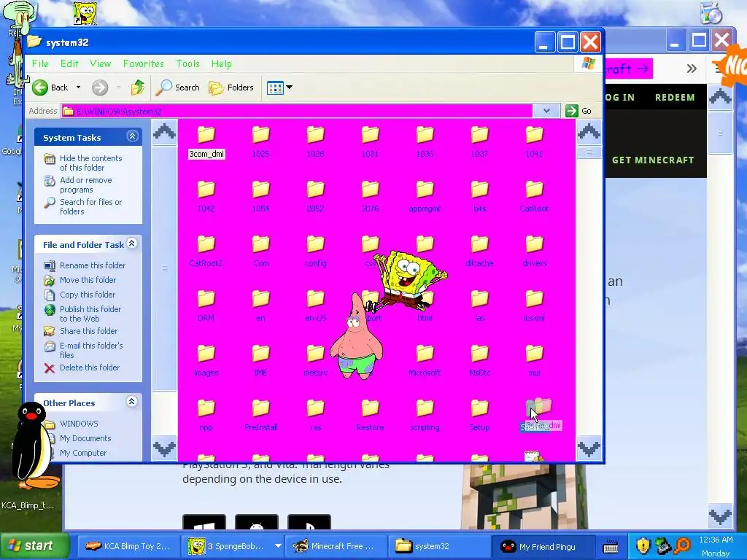This screenshot has width=747, height=560.
Task: Select the 3076 folder
Action: [370, 196]
